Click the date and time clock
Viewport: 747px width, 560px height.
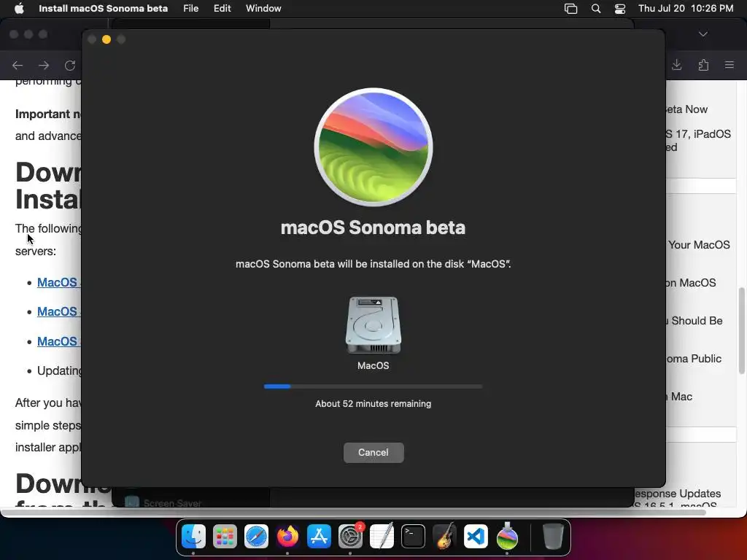[686, 9]
